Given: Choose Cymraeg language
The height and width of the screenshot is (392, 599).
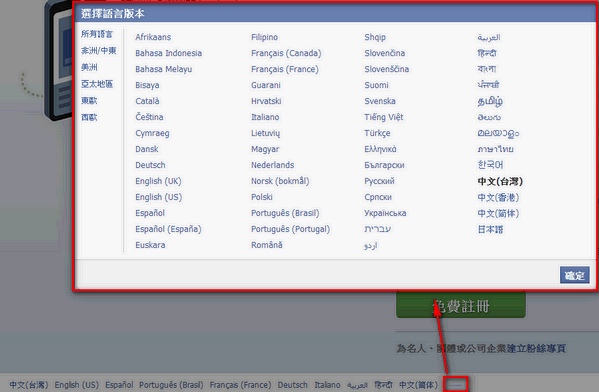Looking at the screenshot, I should (x=152, y=133).
